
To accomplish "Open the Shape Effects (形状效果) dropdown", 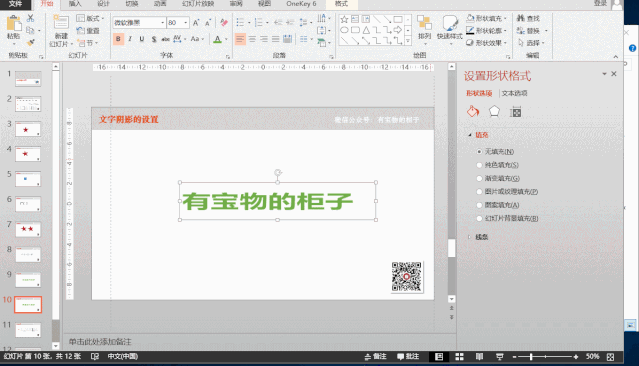I will 486,43.
